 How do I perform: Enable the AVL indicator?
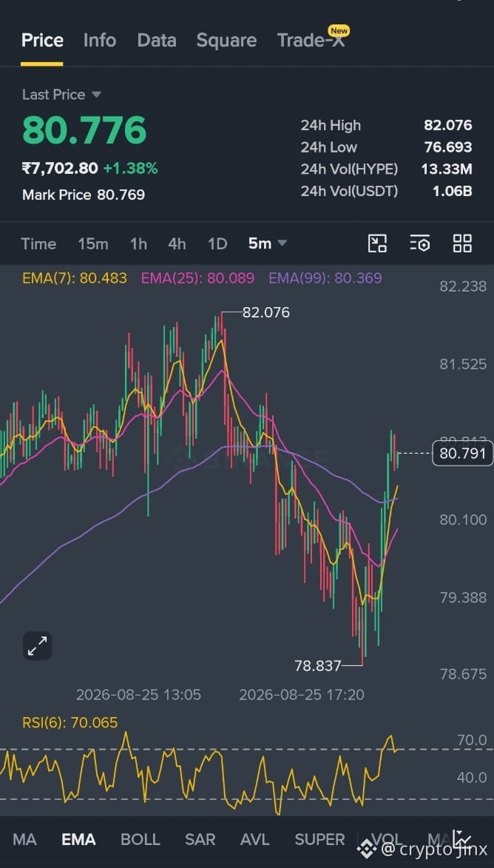254,839
